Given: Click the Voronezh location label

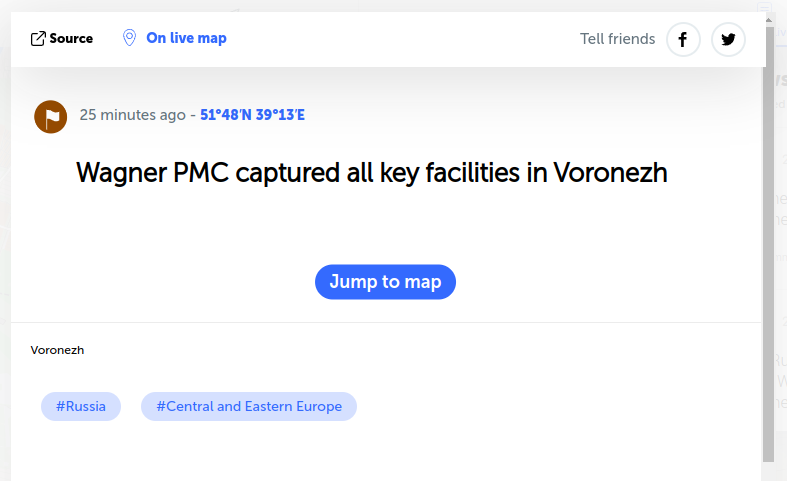Looking at the screenshot, I should tap(57, 350).
